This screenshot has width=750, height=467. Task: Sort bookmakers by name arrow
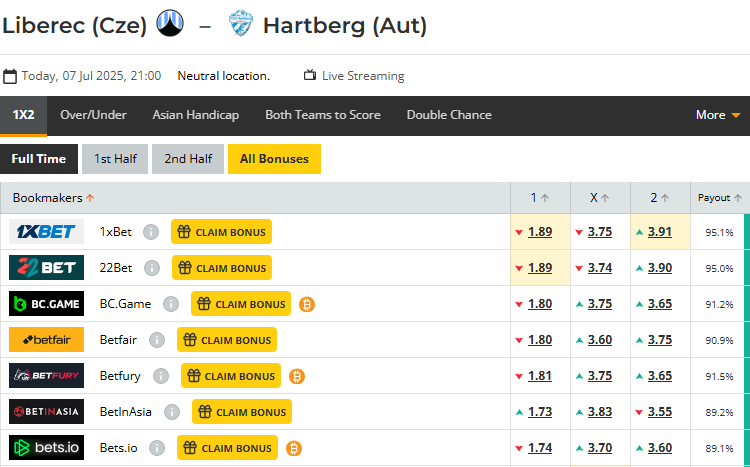(90, 198)
